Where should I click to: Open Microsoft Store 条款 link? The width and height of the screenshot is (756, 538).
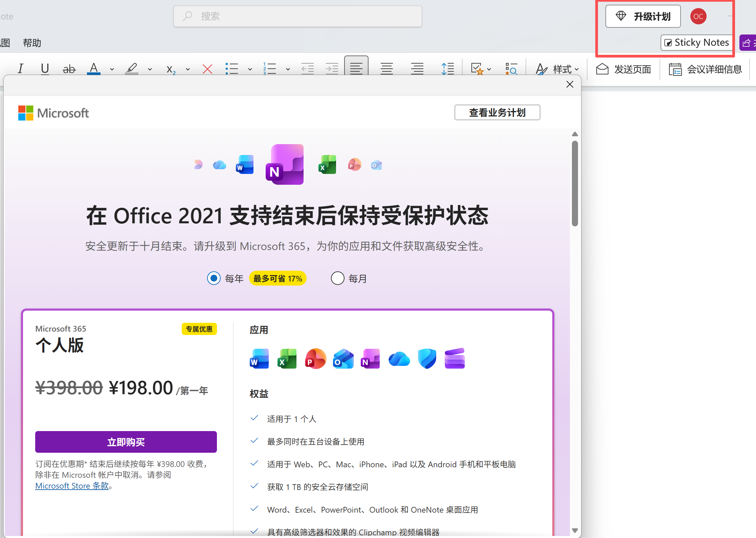click(x=72, y=486)
